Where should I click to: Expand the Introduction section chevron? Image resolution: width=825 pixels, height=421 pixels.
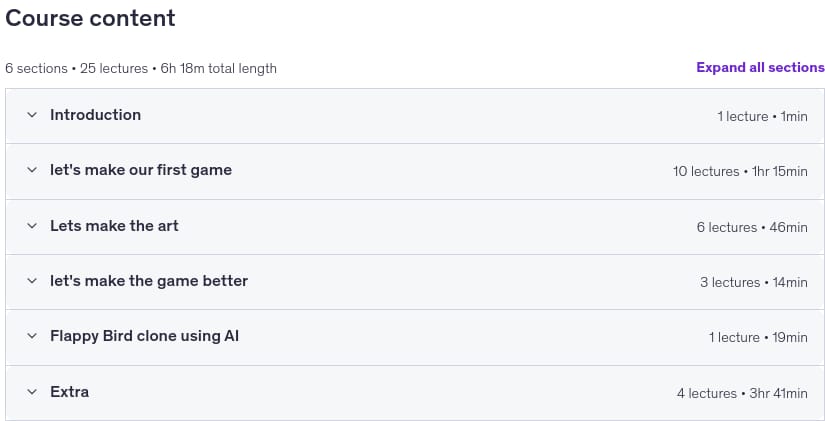32,115
